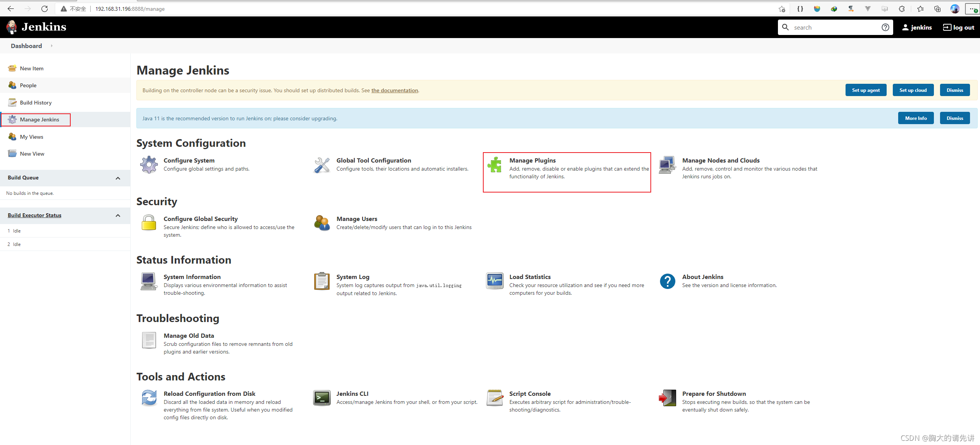Dismiss the controller node security warning
980x445 pixels.
(x=955, y=90)
